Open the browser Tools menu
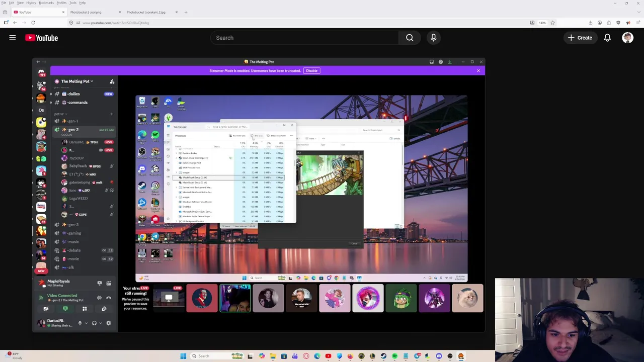This screenshot has width=644, height=362. click(73, 3)
